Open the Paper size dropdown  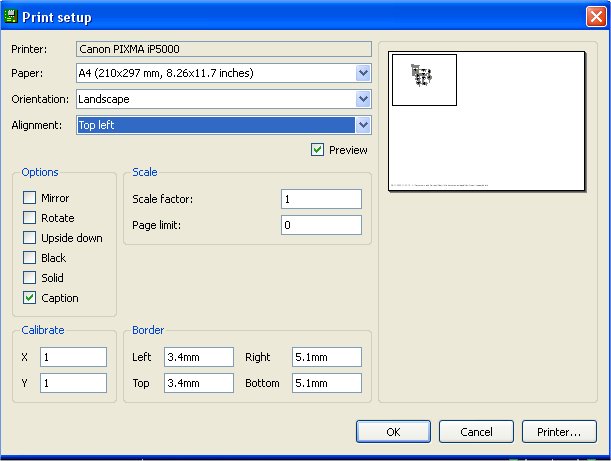(363, 73)
